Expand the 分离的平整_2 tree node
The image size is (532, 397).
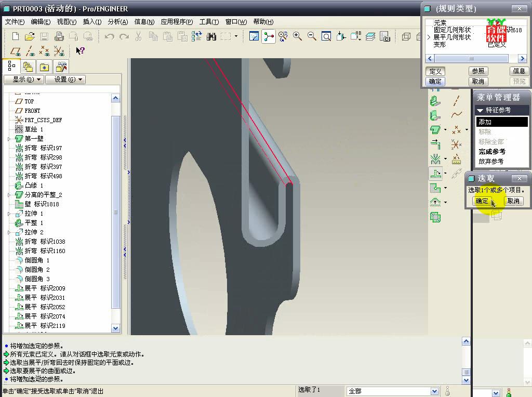9,195
